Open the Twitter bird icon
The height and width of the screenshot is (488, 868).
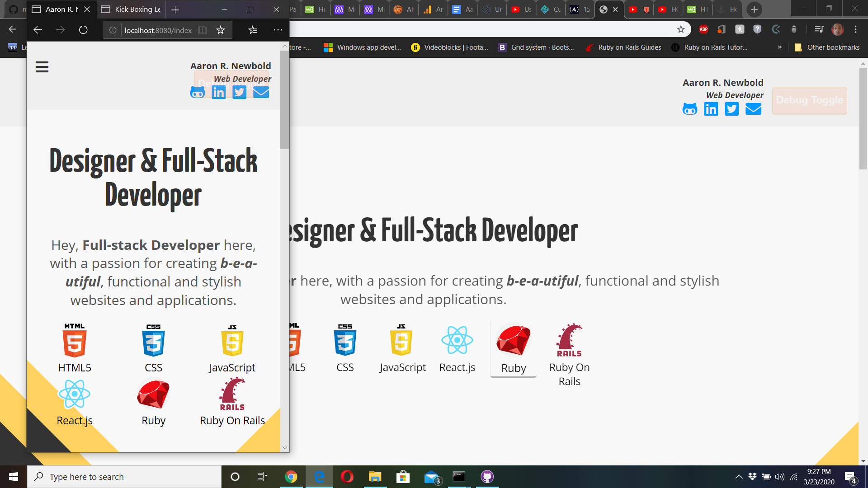[239, 92]
